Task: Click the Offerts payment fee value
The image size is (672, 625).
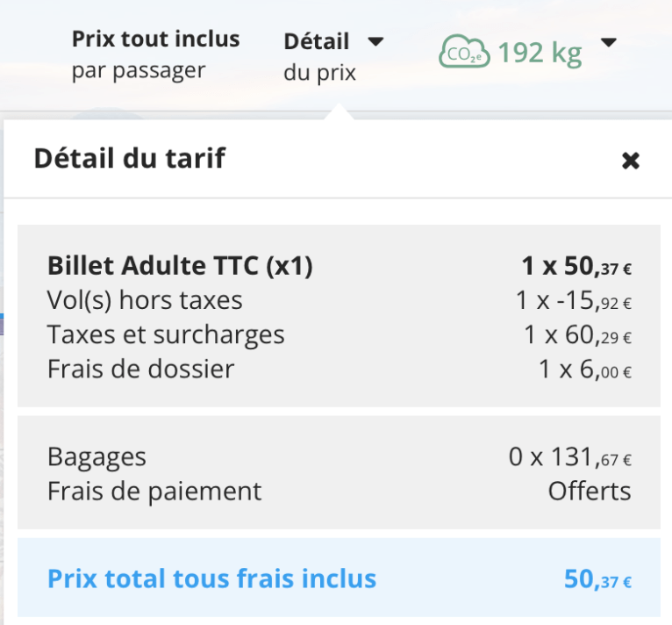Action: pyautogui.click(x=590, y=491)
